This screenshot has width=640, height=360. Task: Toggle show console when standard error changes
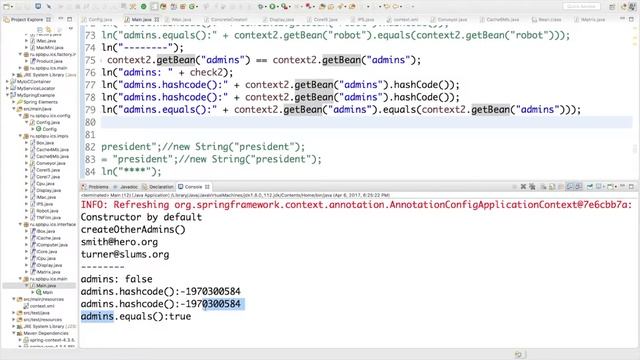(578, 187)
